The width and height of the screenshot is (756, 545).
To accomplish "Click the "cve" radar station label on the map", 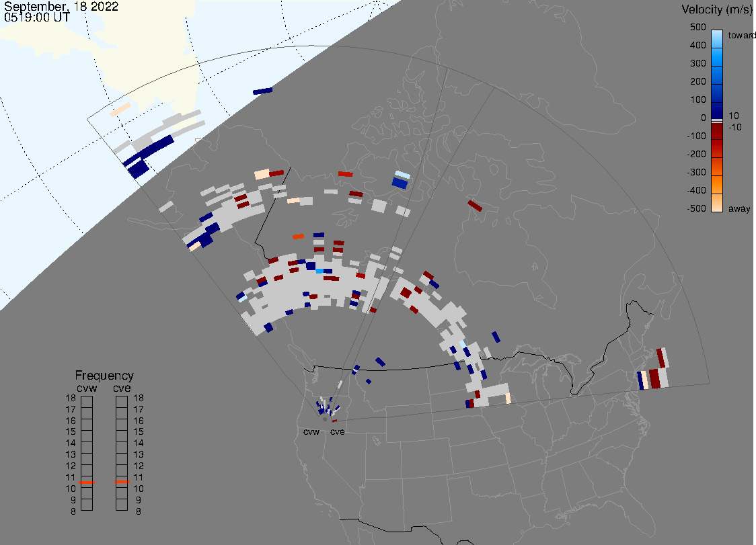I will tap(338, 431).
